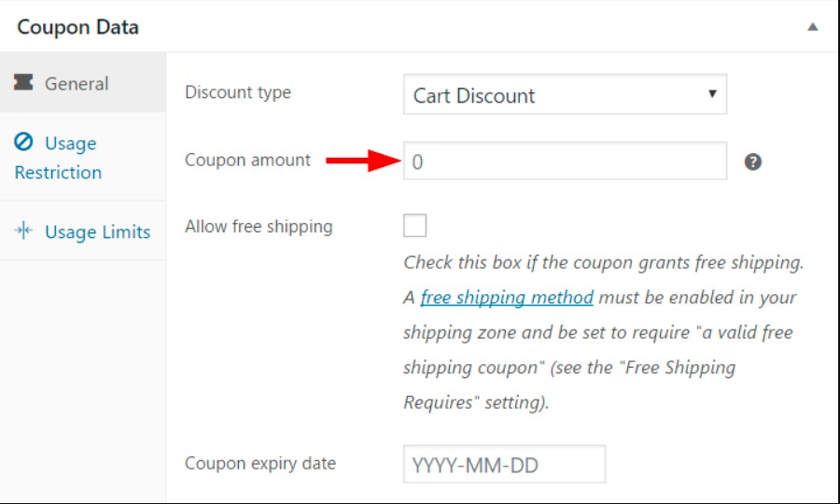The image size is (840, 504).
Task: Select the Usage Limits tab
Action: pyautogui.click(x=97, y=231)
